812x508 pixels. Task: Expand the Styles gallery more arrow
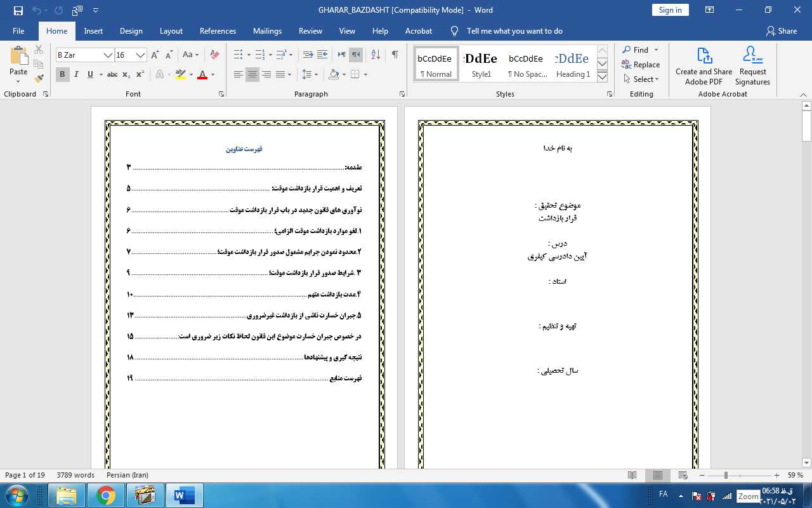click(x=603, y=77)
